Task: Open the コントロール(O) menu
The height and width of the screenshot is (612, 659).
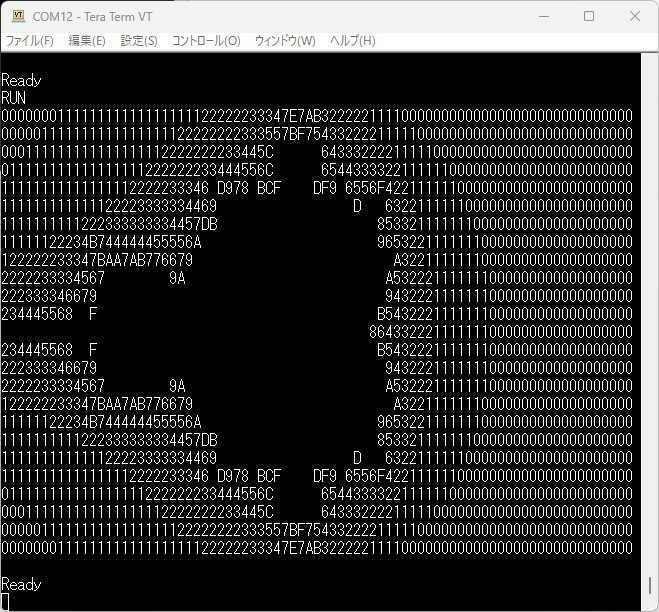Action: (x=206, y=41)
